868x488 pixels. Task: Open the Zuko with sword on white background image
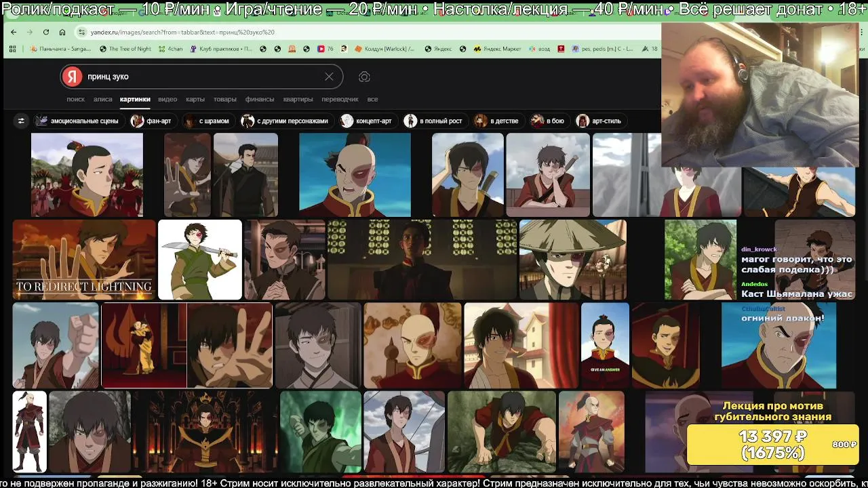pyautogui.click(x=200, y=260)
